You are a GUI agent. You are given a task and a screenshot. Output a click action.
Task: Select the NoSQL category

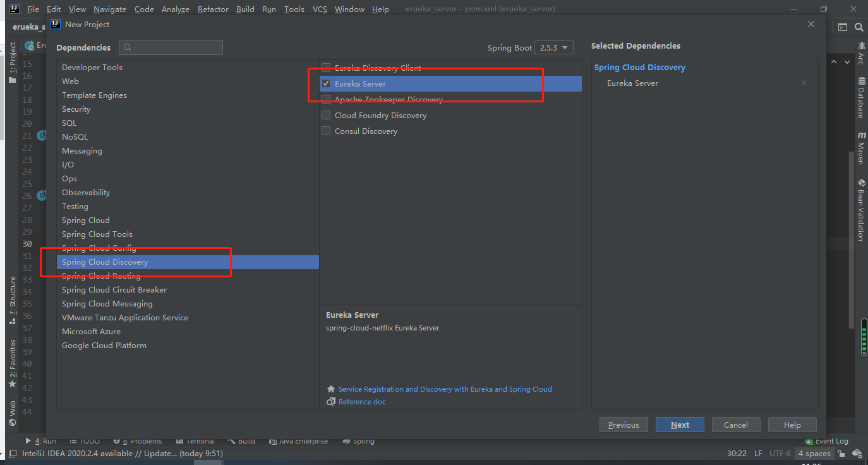click(188, 136)
